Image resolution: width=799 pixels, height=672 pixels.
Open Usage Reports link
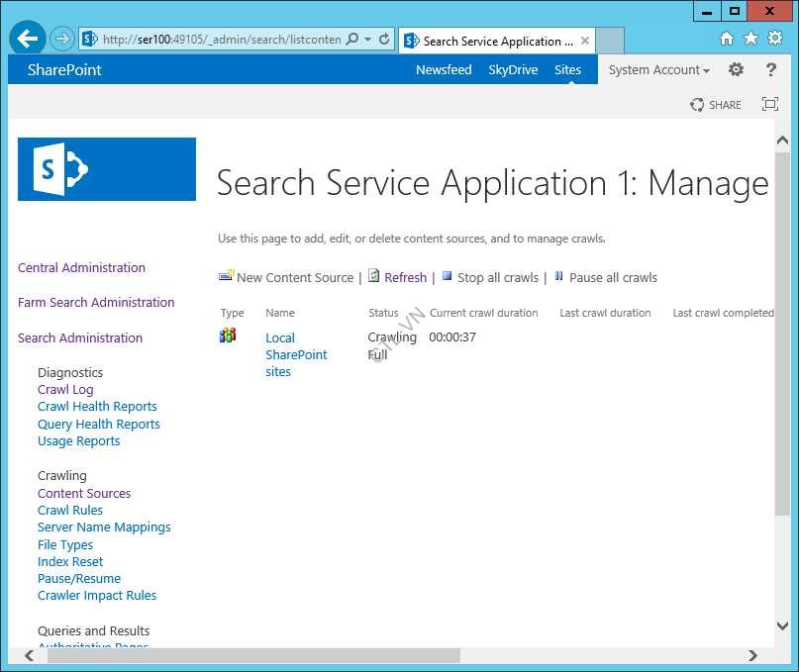[x=78, y=441]
